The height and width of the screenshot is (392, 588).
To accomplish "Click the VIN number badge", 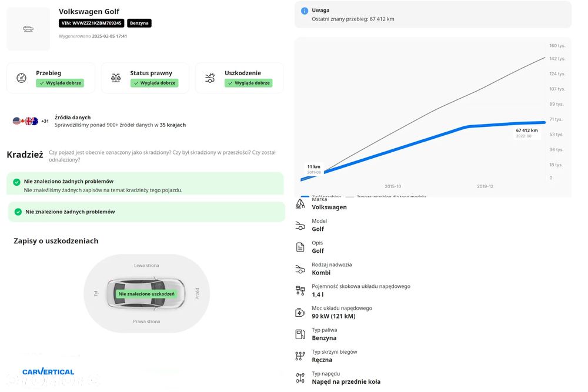I will point(92,24).
